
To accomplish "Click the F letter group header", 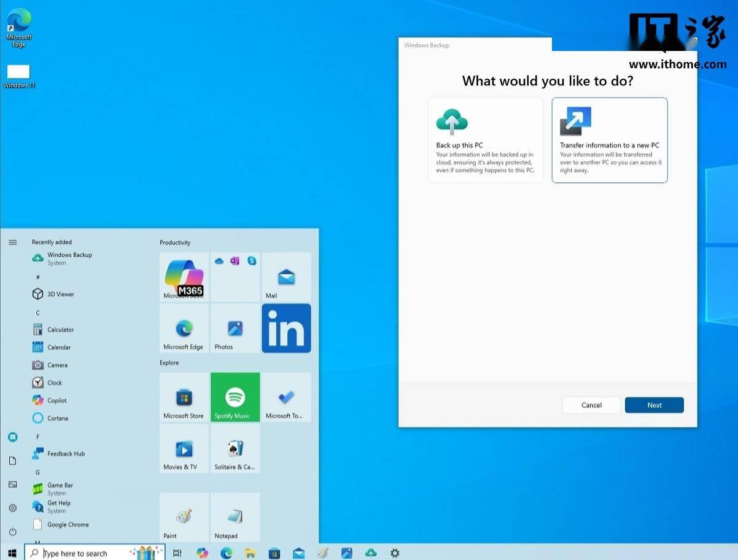I will pos(37,437).
